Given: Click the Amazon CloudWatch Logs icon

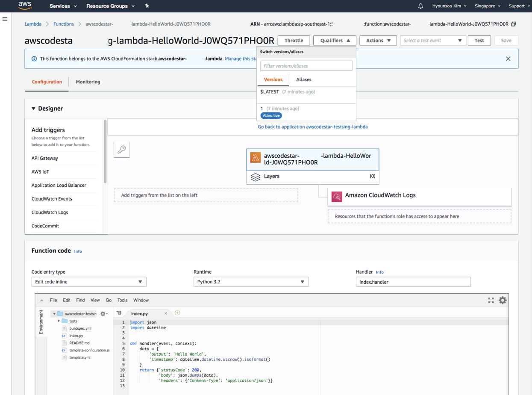Looking at the screenshot, I should (337, 196).
